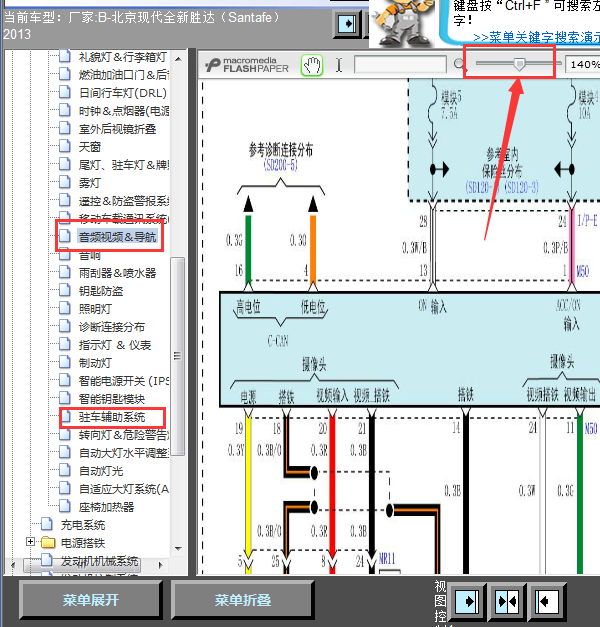Select 智能电源开关 (IPS) tree item

tap(124, 381)
